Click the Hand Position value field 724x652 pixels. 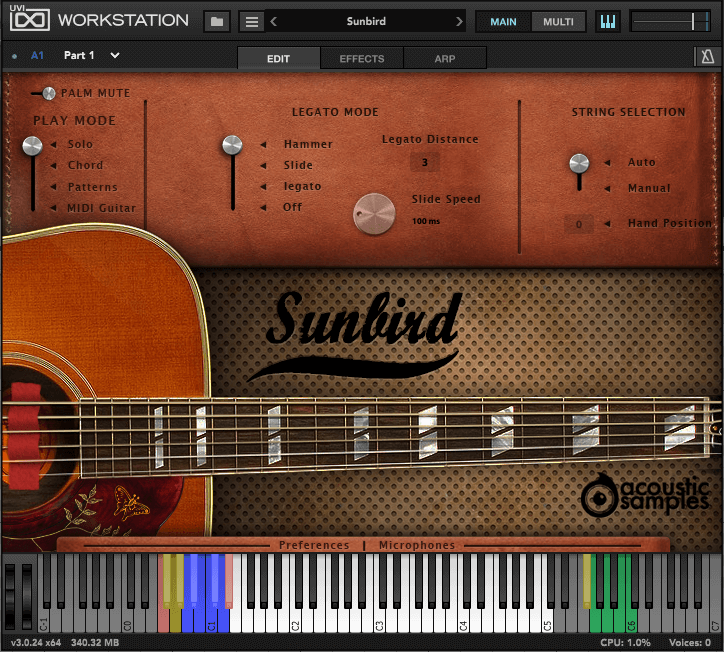coord(579,224)
